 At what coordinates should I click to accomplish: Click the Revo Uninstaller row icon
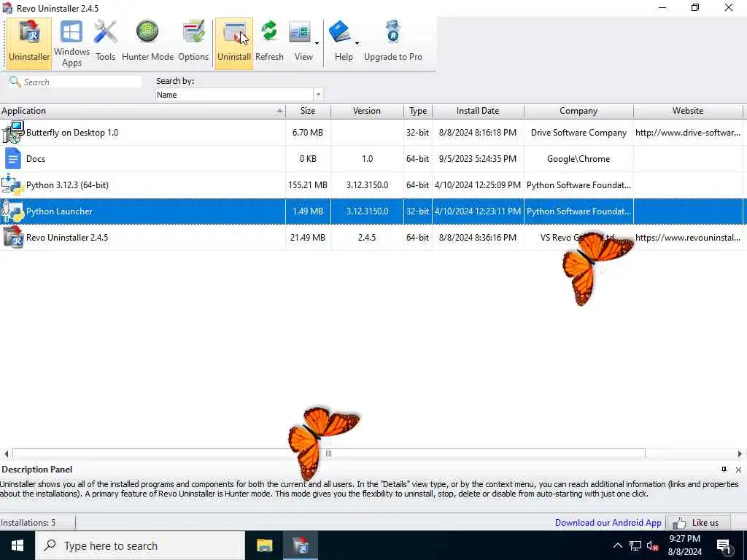click(12, 237)
